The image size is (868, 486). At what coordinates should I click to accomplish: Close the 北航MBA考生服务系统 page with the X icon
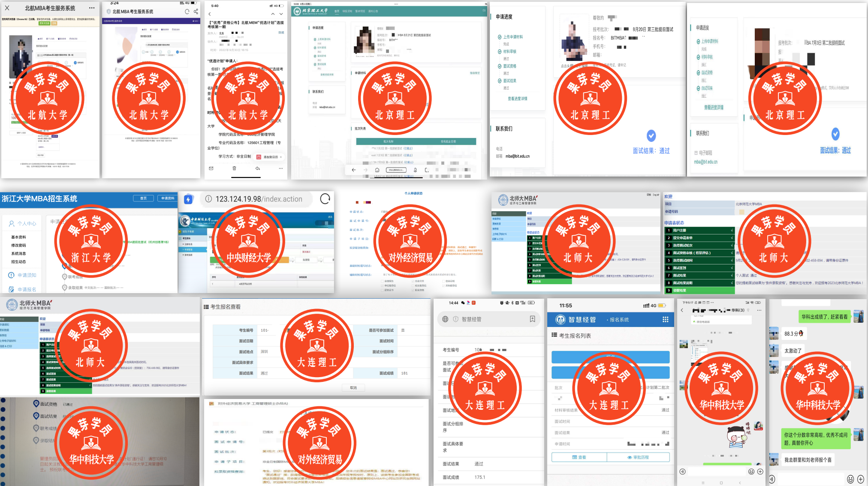7,8
